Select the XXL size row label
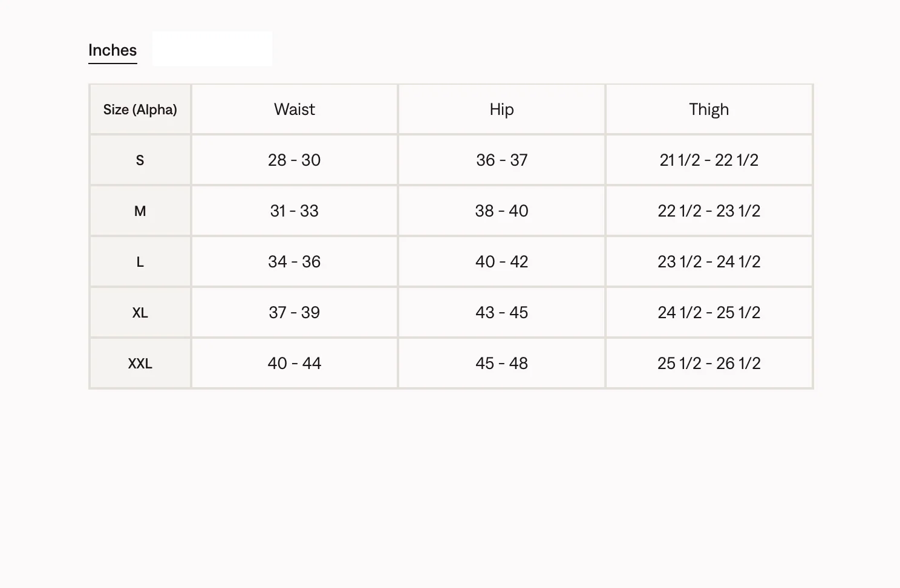 click(x=140, y=364)
